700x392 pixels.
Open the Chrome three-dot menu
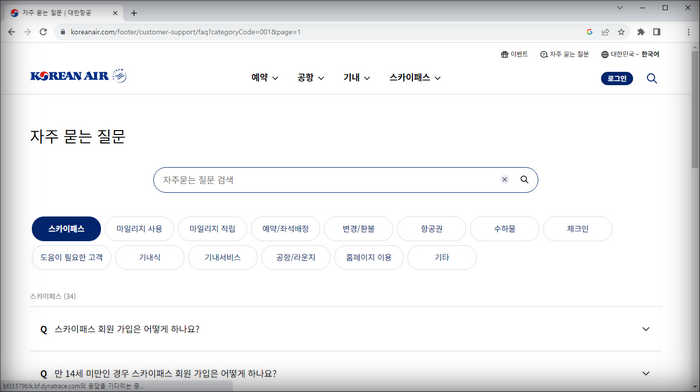[688, 32]
